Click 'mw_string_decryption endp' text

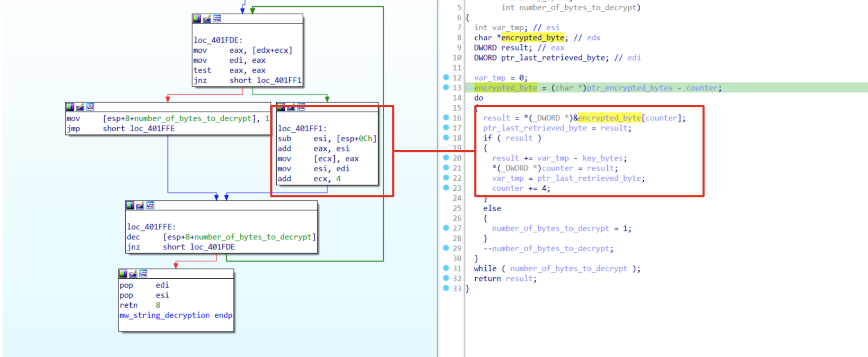point(176,315)
